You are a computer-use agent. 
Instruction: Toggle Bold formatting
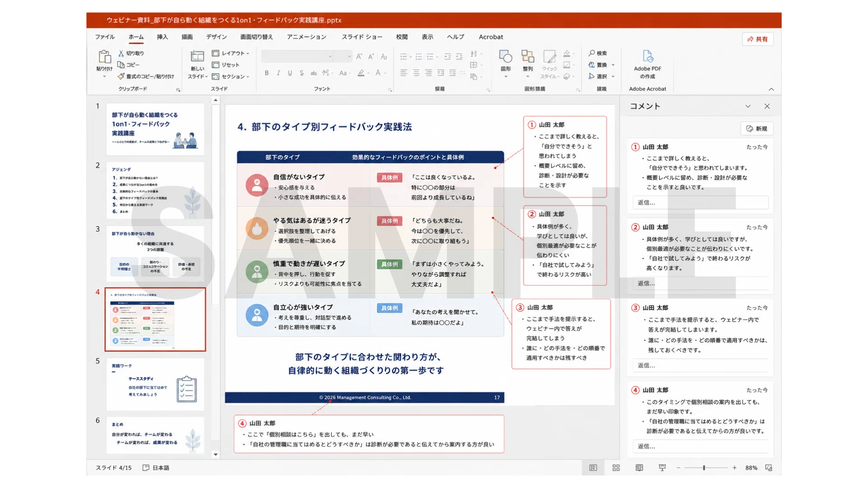tap(267, 73)
